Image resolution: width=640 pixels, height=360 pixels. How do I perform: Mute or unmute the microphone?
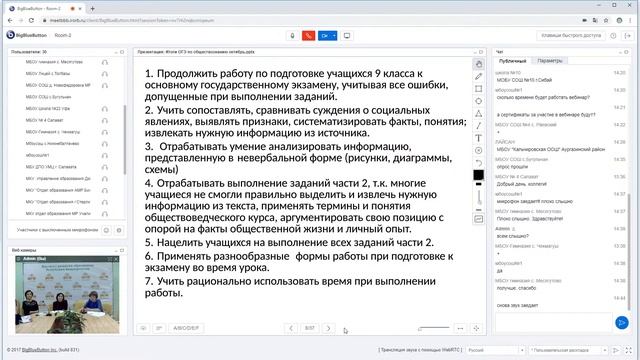click(292, 36)
